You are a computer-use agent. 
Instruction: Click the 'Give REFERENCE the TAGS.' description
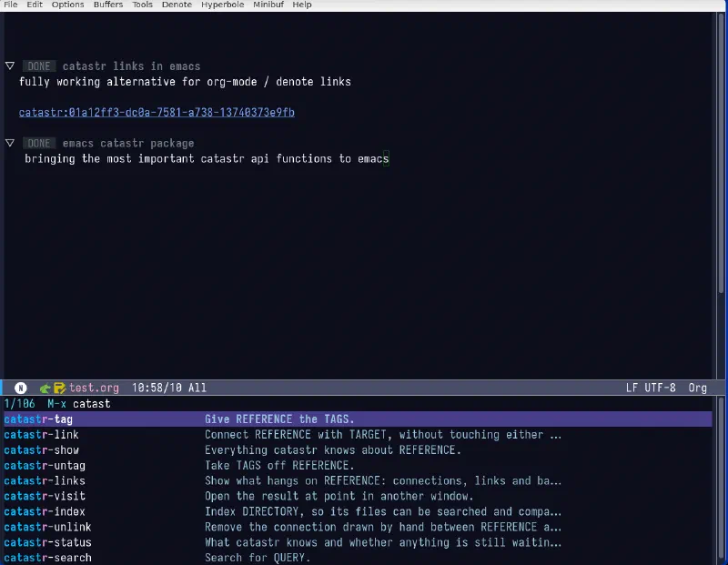[x=279, y=419]
